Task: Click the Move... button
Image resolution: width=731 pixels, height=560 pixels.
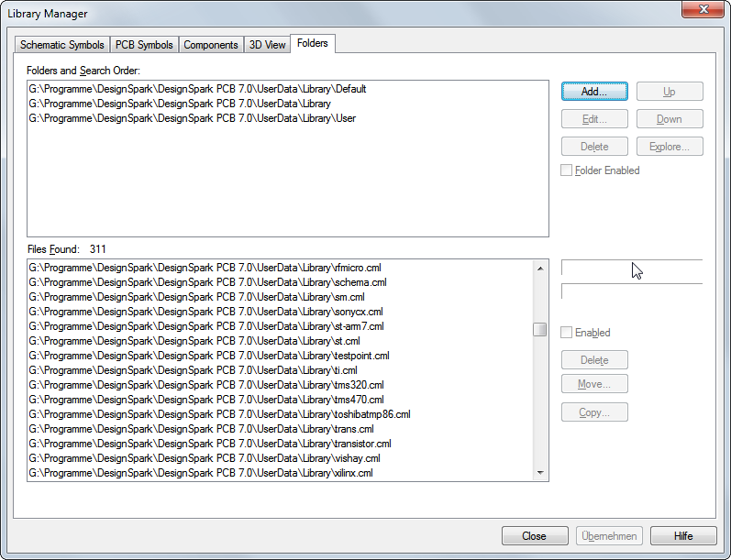Action: pos(594,384)
